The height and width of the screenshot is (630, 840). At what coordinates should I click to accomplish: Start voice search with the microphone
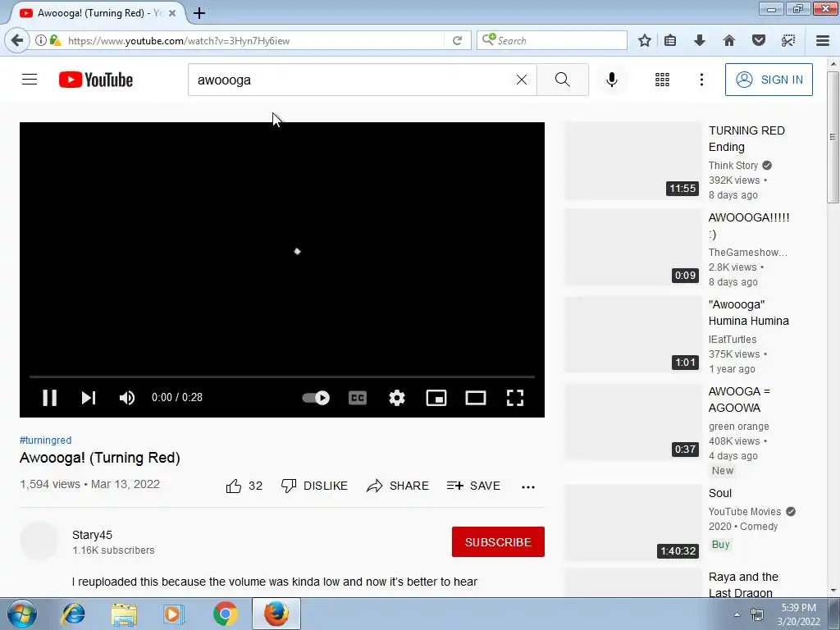(611, 80)
